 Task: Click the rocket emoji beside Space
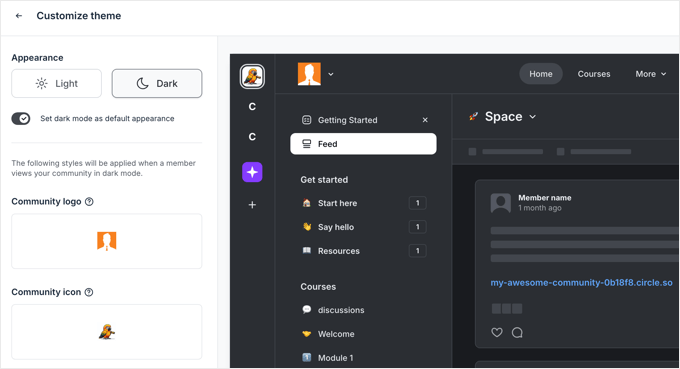click(x=473, y=116)
